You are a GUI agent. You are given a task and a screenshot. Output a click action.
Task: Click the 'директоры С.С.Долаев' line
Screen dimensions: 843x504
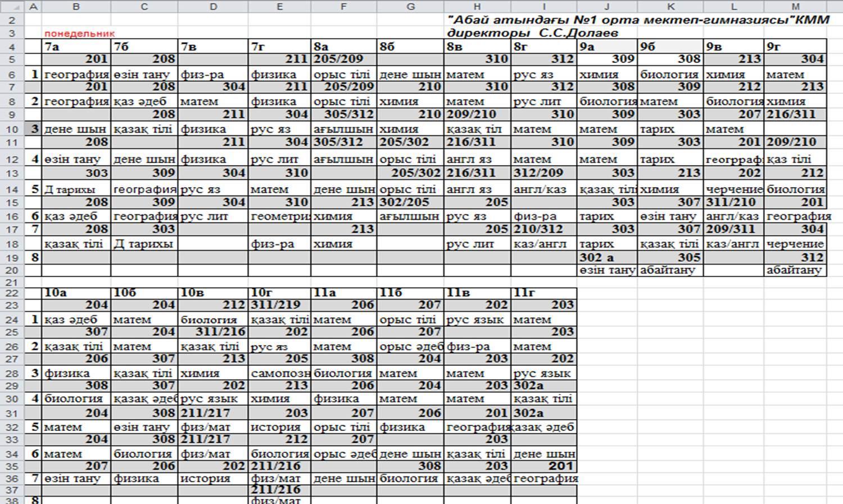[x=532, y=33]
